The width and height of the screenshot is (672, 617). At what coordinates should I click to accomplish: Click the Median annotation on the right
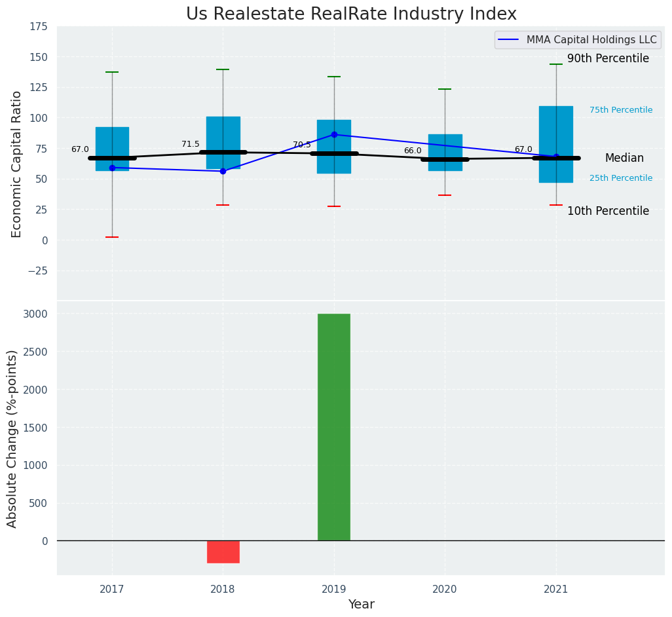(624, 158)
